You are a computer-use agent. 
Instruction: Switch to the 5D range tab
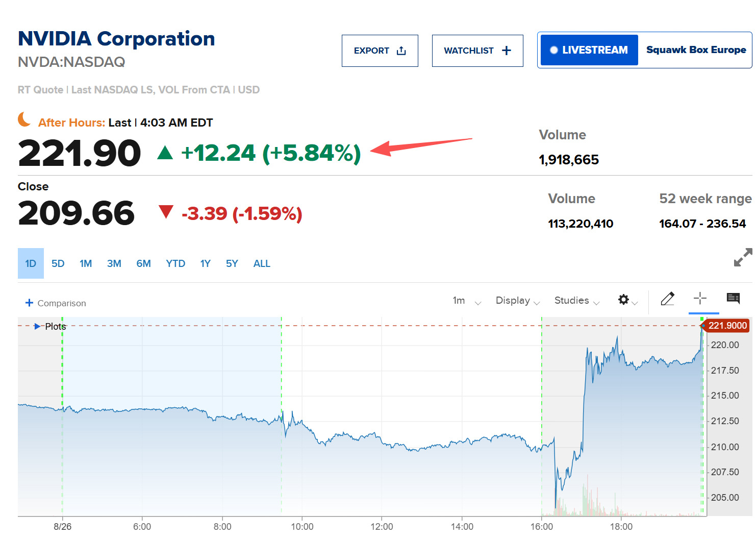click(x=58, y=263)
